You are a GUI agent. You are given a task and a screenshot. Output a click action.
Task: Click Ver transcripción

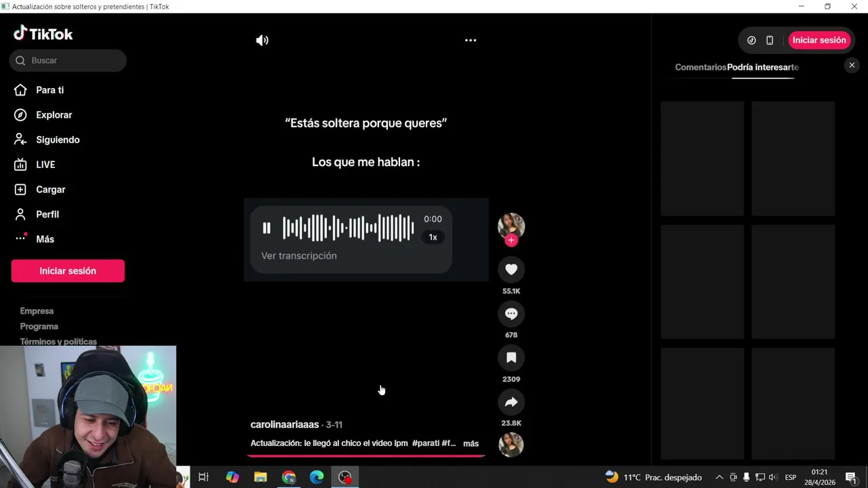click(x=299, y=256)
